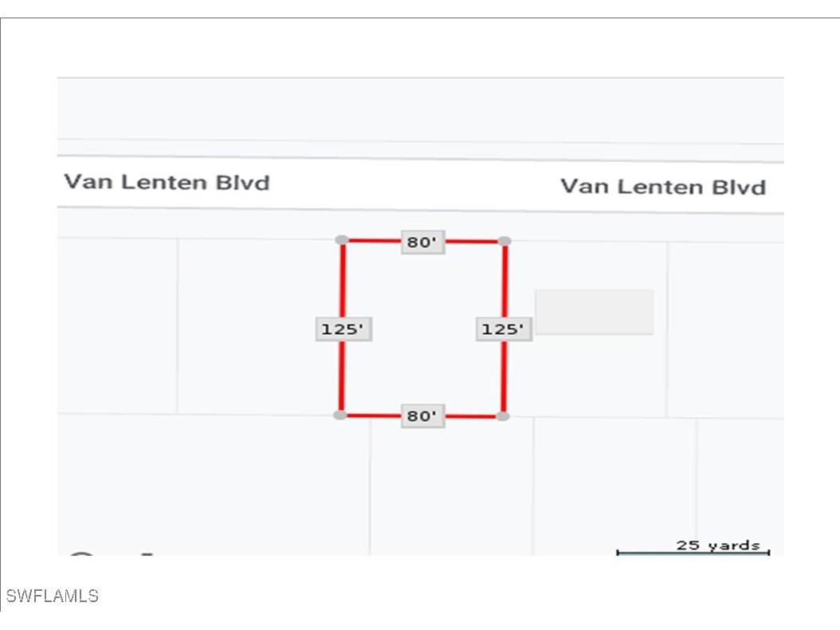Screen dimensions: 840x630
Task: Click the land strip north of Van Lenten Blvd
Action: tap(420, 112)
